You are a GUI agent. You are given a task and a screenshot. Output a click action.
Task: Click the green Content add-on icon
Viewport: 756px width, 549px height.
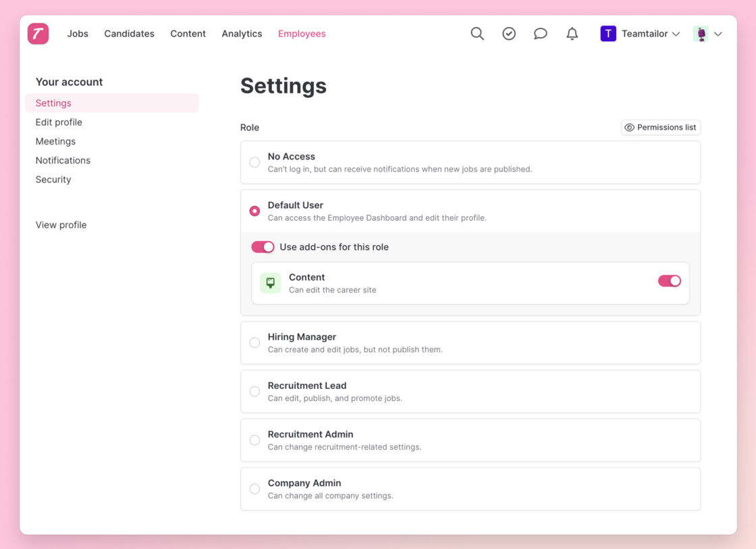271,283
